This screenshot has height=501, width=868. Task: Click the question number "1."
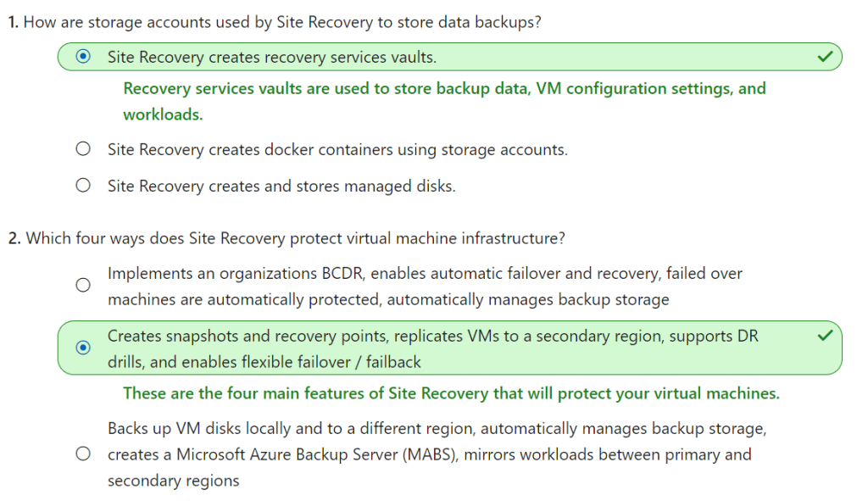[14, 22]
